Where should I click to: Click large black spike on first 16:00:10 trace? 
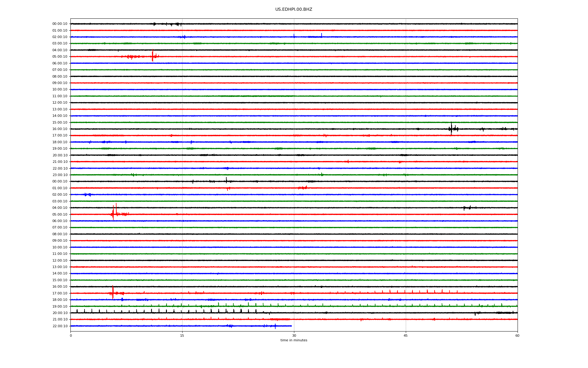click(451, 128)
